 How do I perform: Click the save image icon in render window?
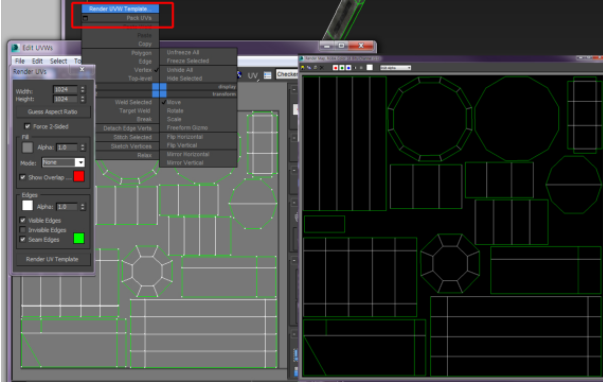click(x=303, y=68)
